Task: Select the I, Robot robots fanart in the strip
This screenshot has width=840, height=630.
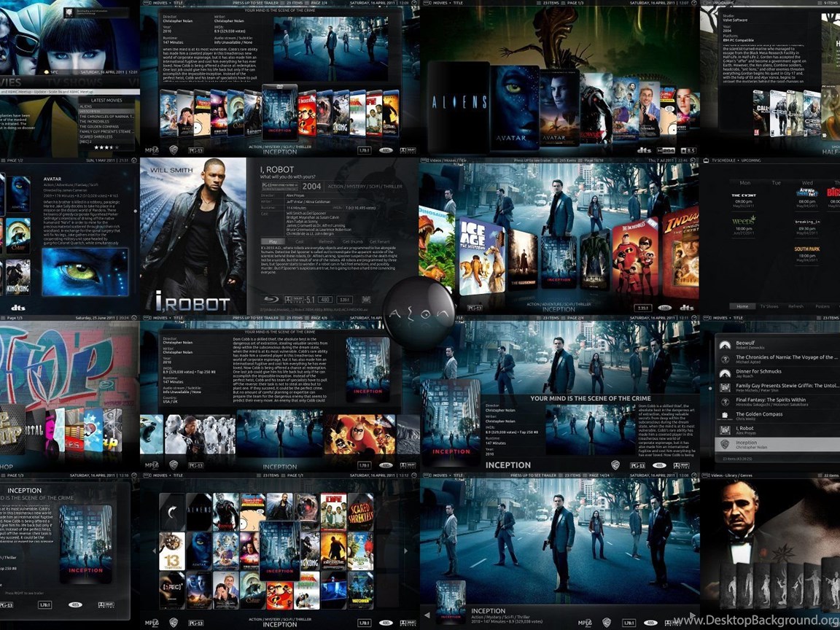Action: [x=200, y=434]
